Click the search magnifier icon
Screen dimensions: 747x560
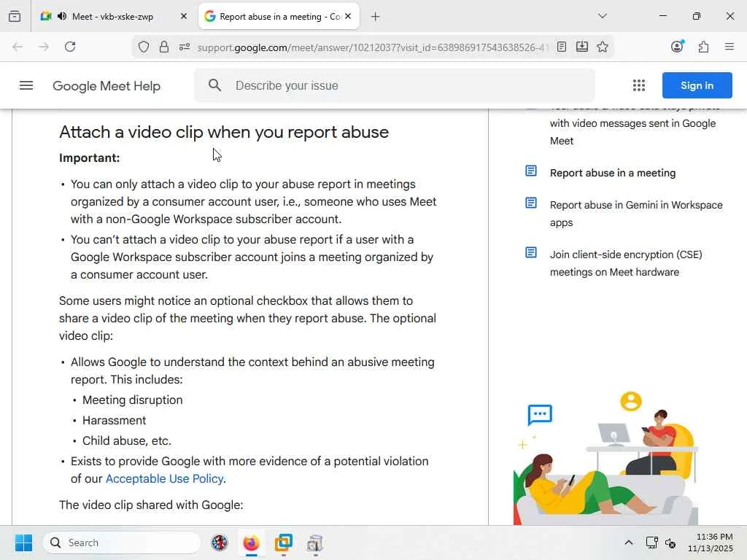215,85
